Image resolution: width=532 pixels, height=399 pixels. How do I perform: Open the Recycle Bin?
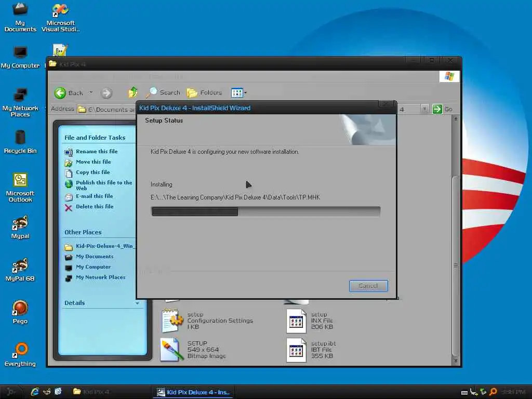click(20, 142)
